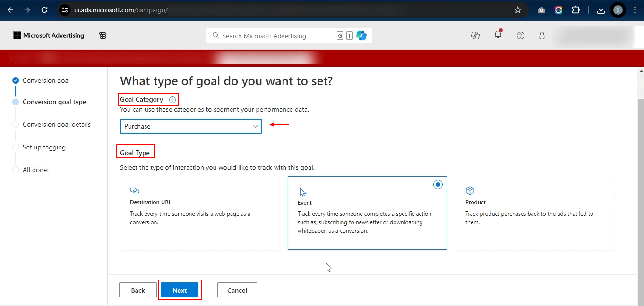644x306 pixels.
Task: Choose the Destination URL goal type card
Action: 200,213
